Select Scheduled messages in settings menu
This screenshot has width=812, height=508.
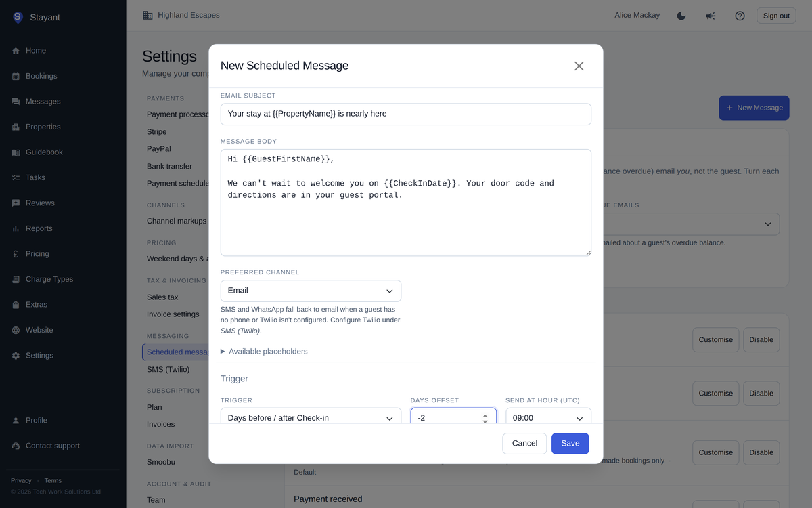pos(176,352)
